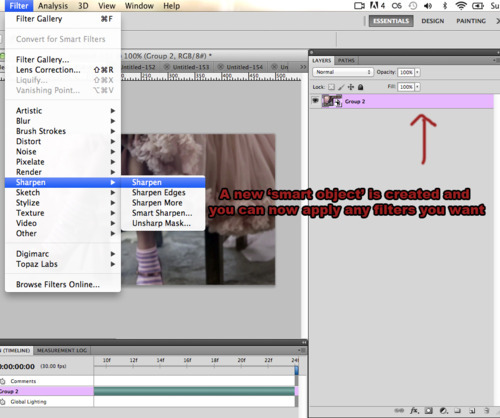The image size is (500, 418).
Task: Collapse the Layers panel dock arrows
Action: [x=498, y=52]
